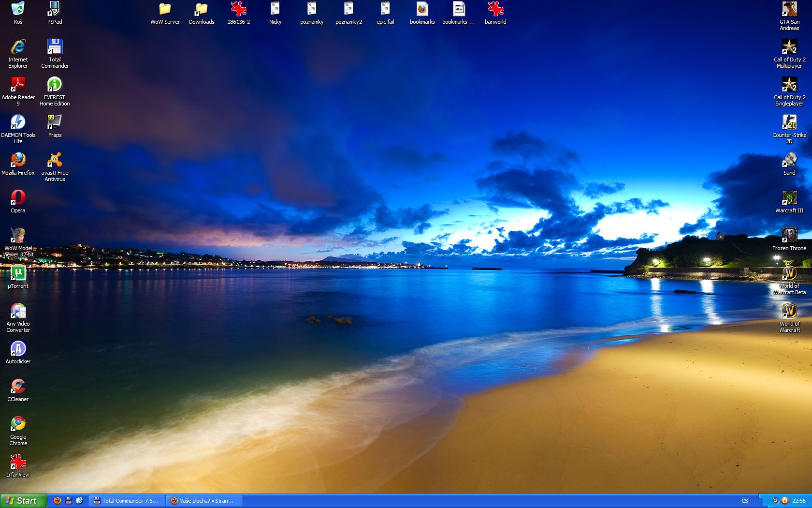Select the CCleaner desktop shortcut
The width and height of the screenshot is (812, 508).
18,387
